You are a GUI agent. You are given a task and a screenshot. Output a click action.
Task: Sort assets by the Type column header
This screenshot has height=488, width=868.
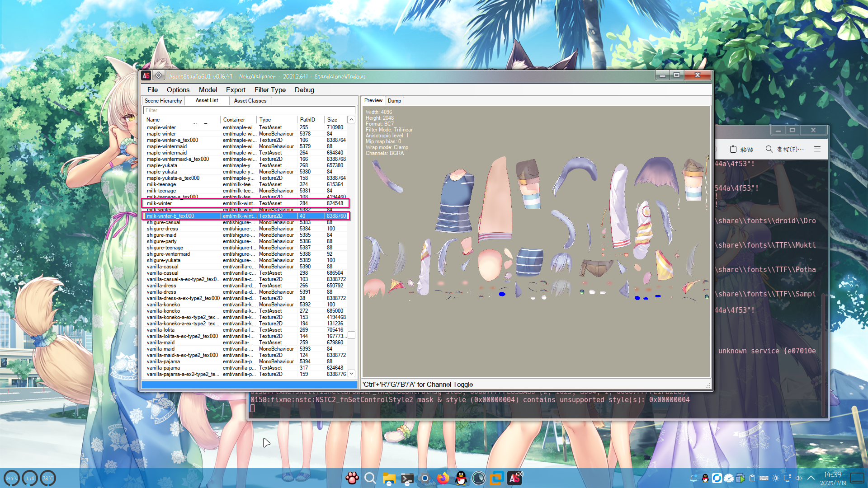277,120
